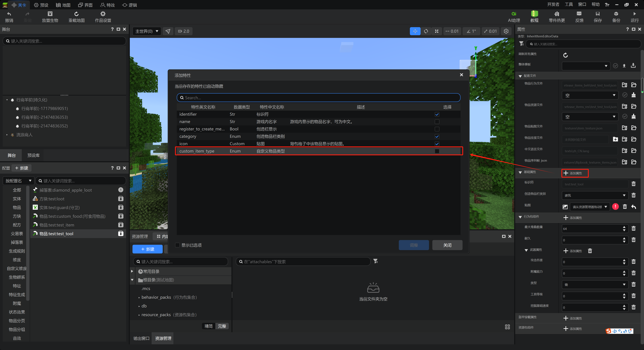Click Search field in 添加特性 dialog

point(318,98)
